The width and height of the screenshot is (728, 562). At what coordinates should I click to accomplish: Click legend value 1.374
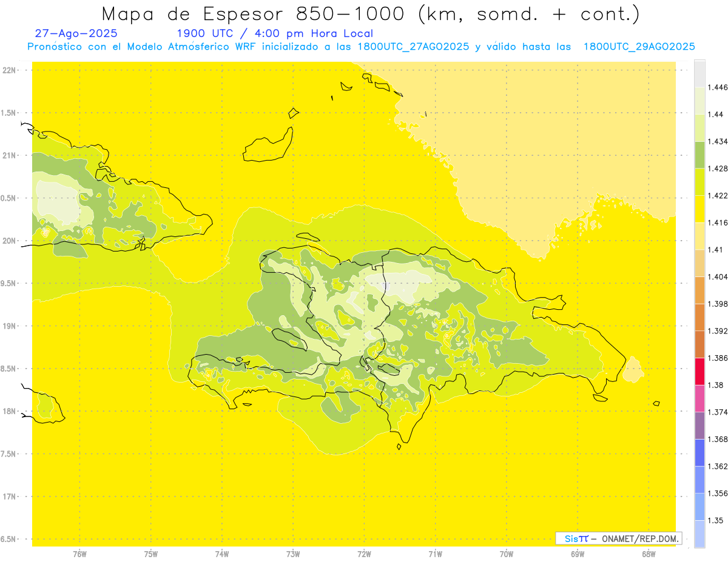(x=718, y=412)
